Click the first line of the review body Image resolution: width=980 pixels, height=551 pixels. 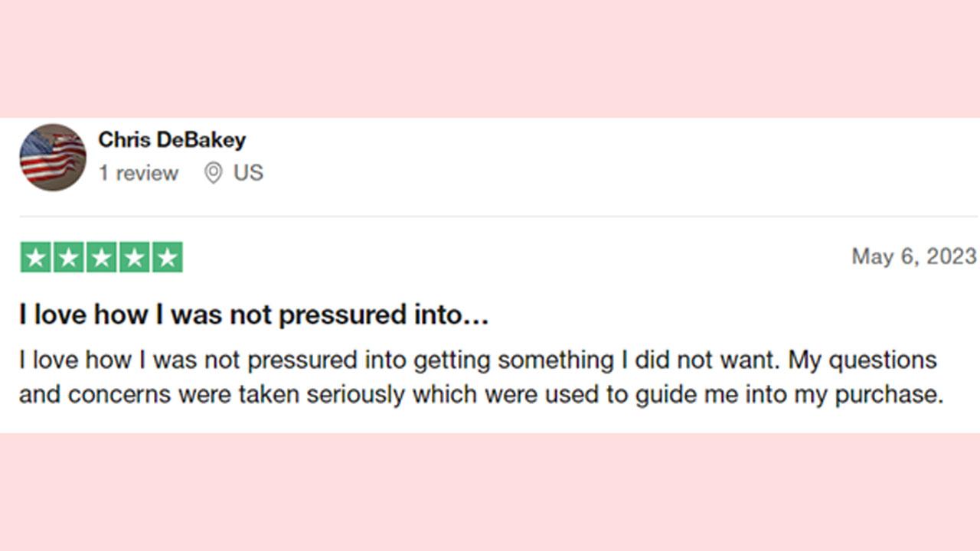click(478, 360)
